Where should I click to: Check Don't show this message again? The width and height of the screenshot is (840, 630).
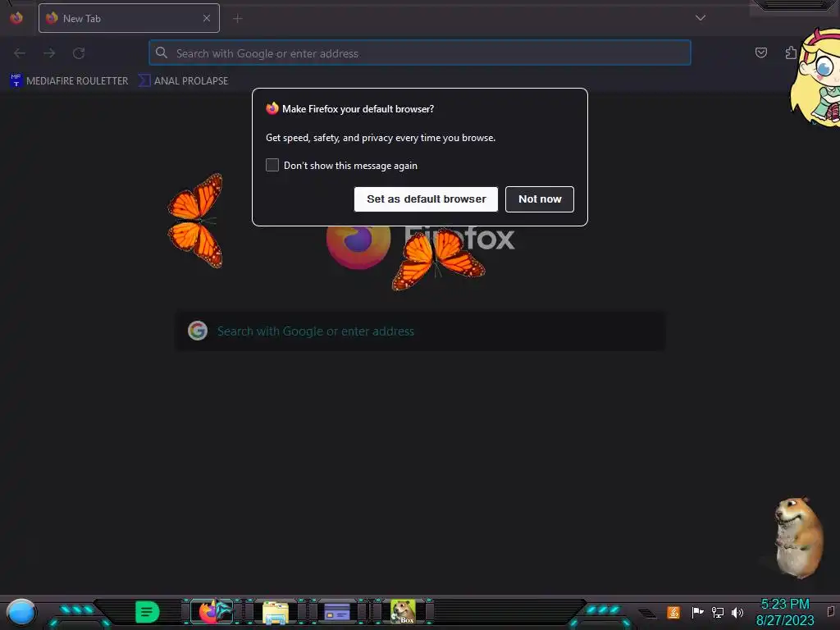pos(272,165)
